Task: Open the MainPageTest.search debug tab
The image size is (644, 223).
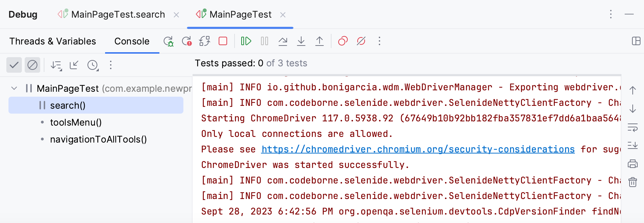Action: [x=118, y=14]
